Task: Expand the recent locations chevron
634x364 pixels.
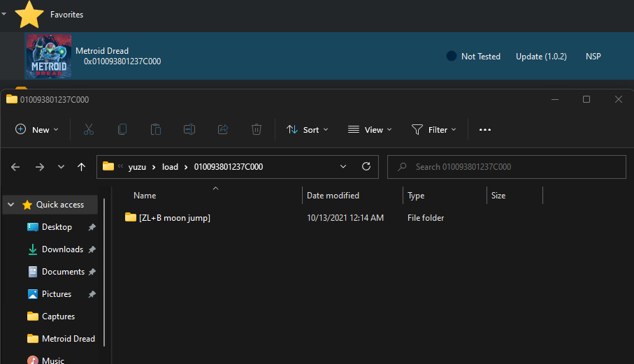Action: (61, 166)
